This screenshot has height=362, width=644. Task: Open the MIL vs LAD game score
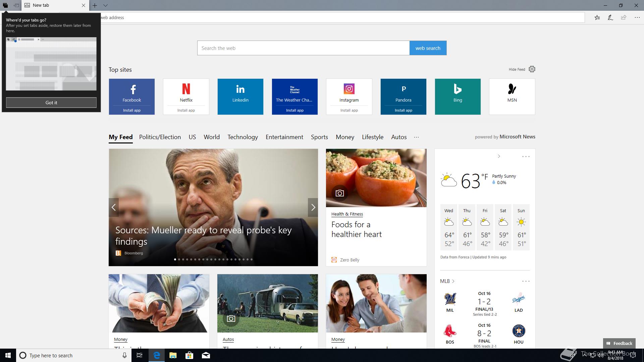tap(484, 303)
